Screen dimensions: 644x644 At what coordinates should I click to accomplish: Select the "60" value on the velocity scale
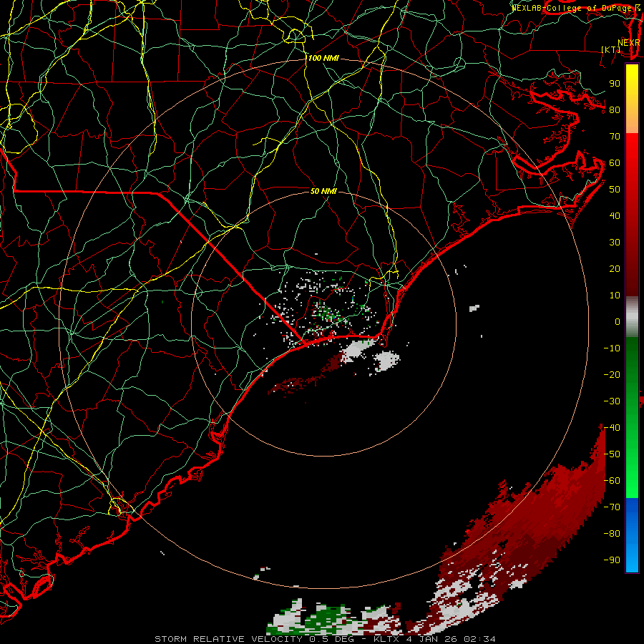coord(615,163)
